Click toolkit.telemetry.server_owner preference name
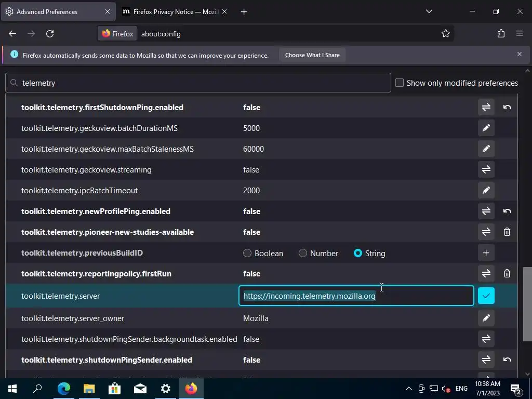 pos(73,318)
